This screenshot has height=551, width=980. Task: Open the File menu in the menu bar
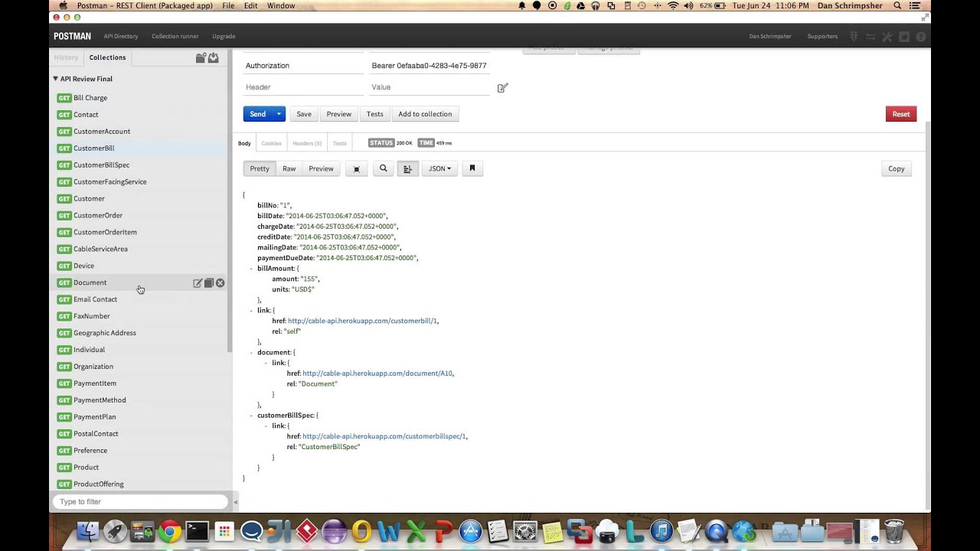pos(228,5)
